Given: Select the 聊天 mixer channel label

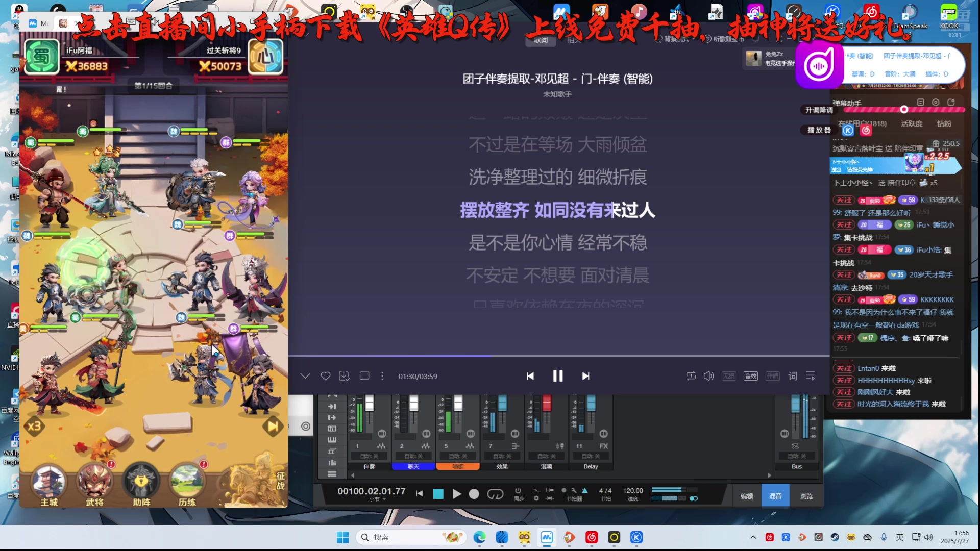Looking at the screenshot, I should [413, 466].
